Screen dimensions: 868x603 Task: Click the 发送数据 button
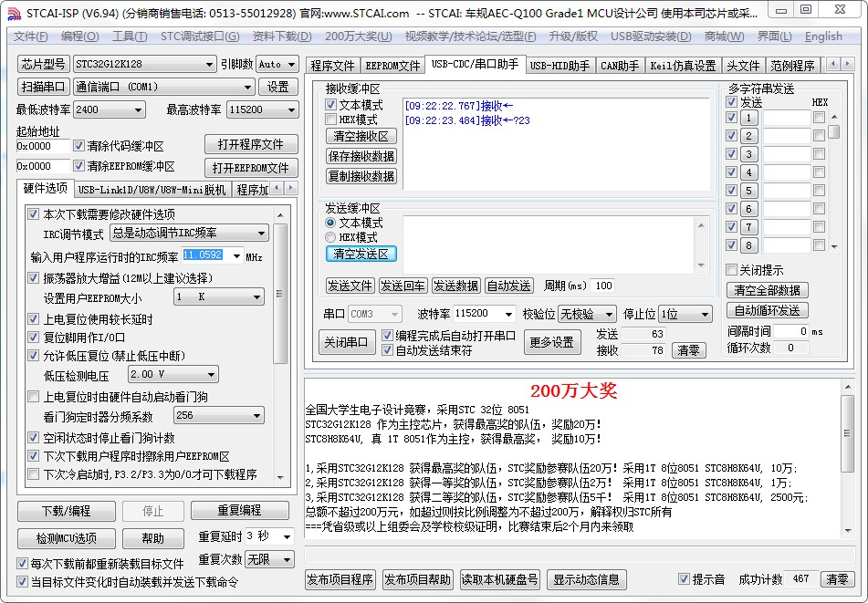tap(455, 286)
